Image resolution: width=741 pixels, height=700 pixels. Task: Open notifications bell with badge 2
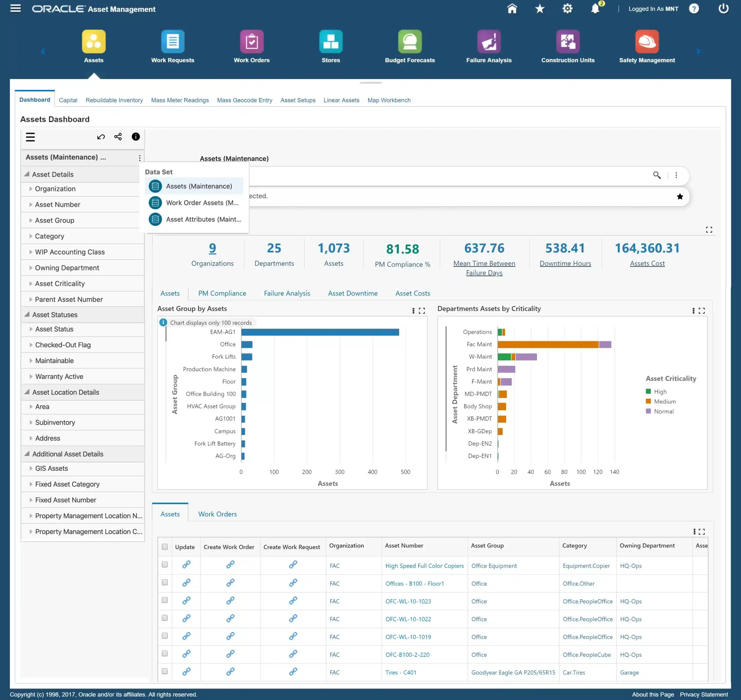pyautogui.click(x=595, y=9)
